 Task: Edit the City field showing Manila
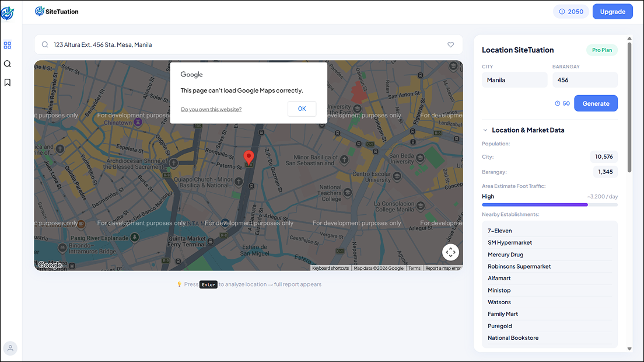[x=514, y=80]
